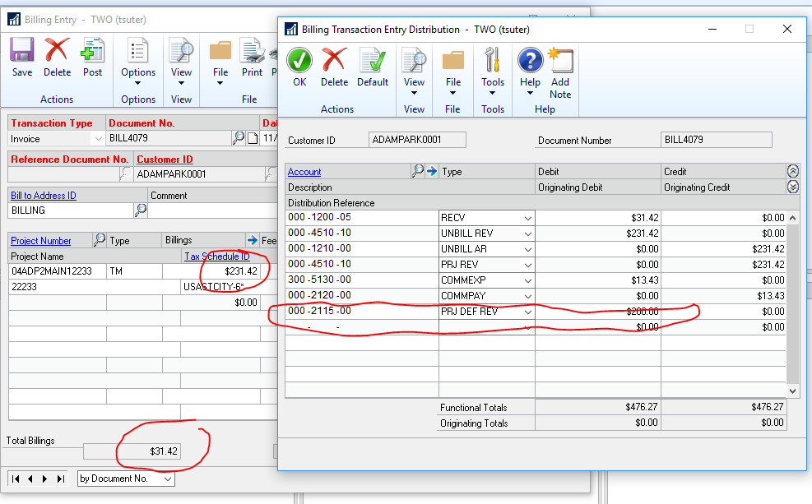
Task: Expand the RECV type dropdown
Action: [x=527, y=218]
